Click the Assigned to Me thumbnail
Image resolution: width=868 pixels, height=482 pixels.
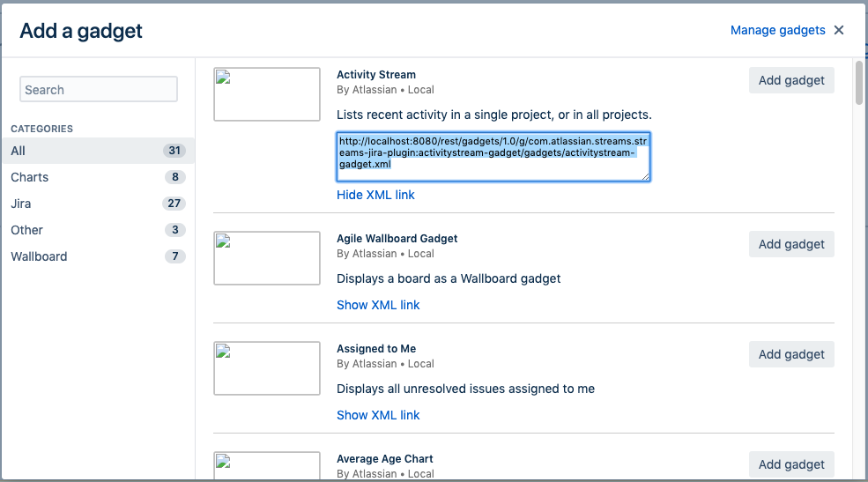(x=267, y=368)
